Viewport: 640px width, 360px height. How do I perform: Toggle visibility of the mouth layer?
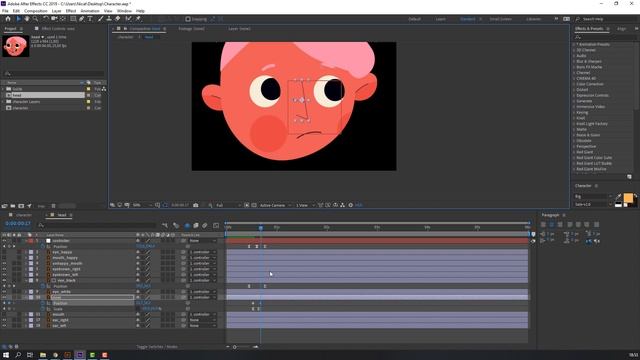(x=4, y=315)
